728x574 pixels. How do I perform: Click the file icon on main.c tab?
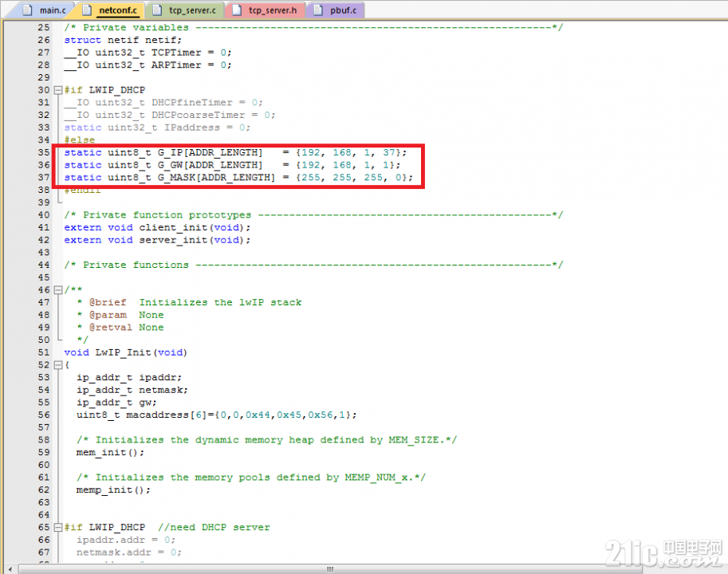pyautogui.click(x=27, y=10)
